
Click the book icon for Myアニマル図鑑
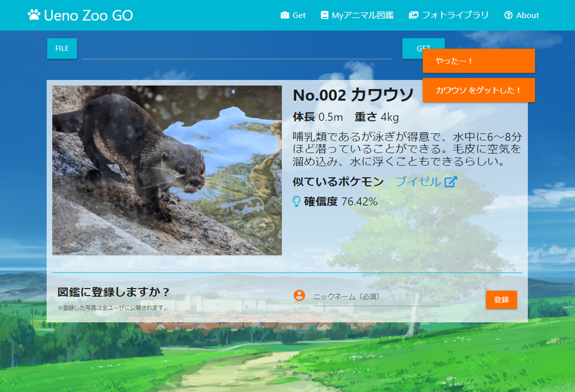324,15
